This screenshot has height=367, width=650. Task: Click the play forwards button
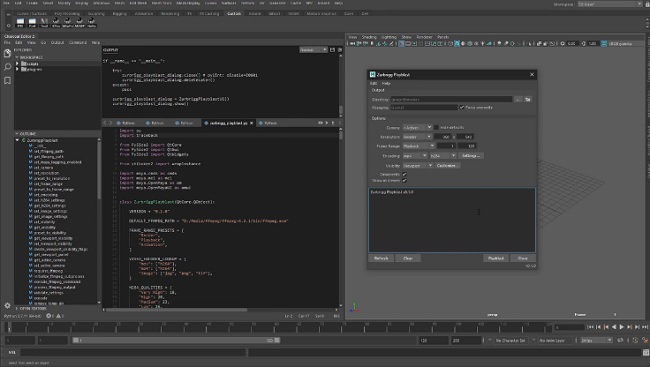(x=621, y=327)
